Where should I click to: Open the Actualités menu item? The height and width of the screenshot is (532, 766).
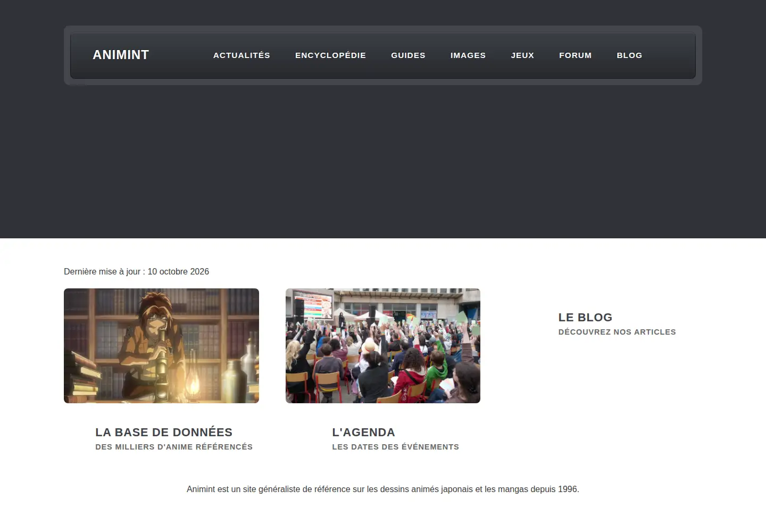242,55
